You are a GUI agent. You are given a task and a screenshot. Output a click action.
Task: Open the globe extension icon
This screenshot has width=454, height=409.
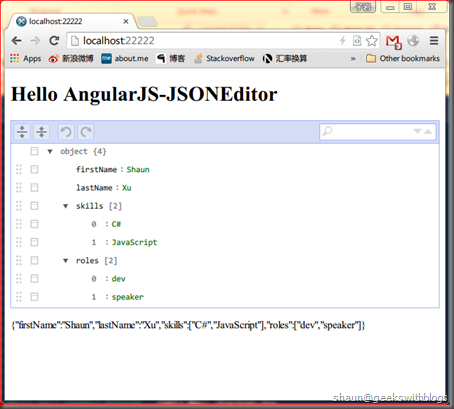pos(413,40)
